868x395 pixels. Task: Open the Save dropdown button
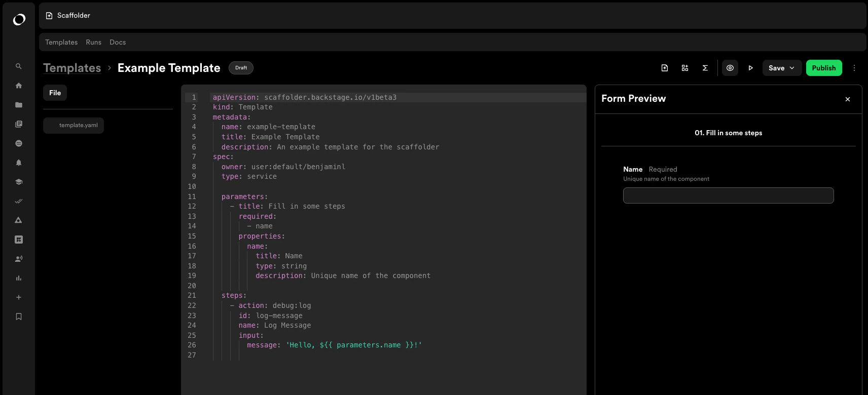(x=782, y=68)
